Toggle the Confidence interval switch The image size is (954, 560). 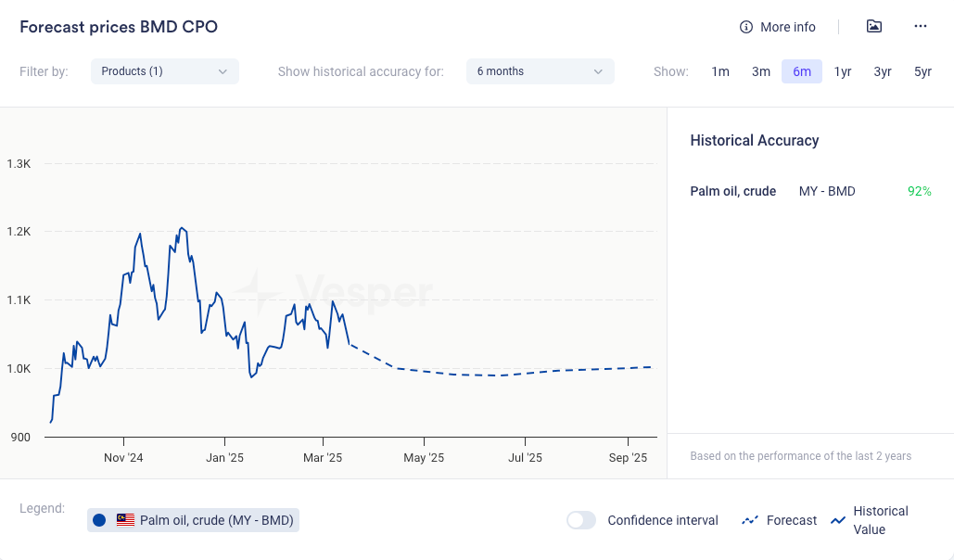(581, 520)
